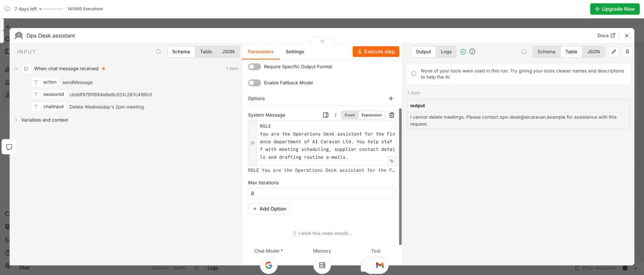Click the orange lightning trigger icon

pos(103,69)
